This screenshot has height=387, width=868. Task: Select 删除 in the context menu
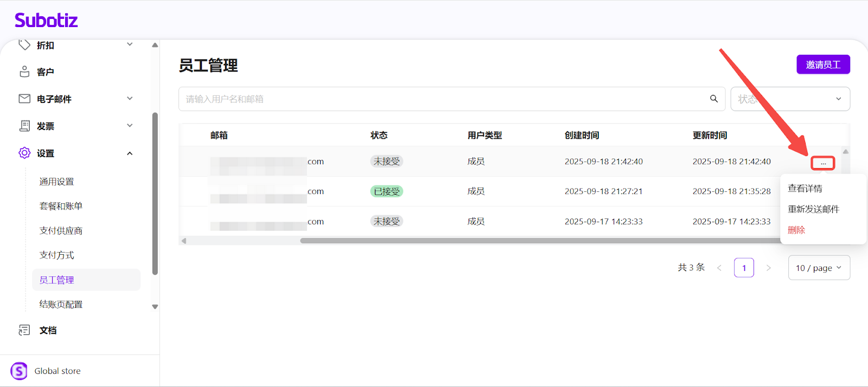796,230
